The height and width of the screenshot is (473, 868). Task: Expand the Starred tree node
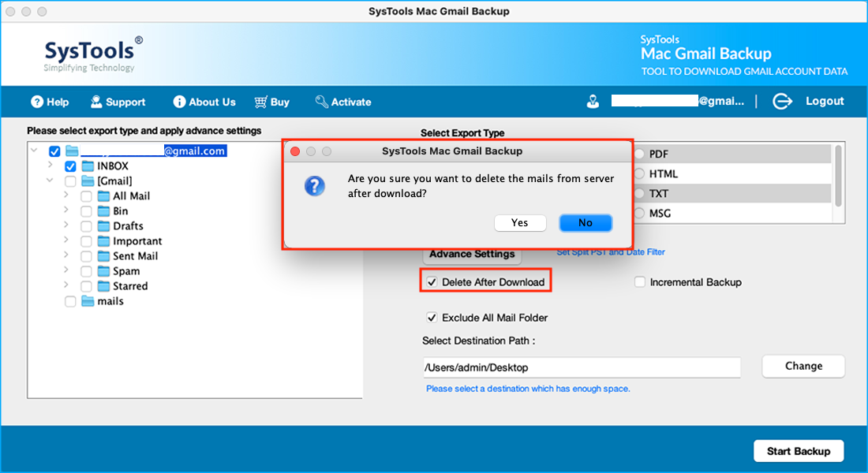tap(65, 285)
